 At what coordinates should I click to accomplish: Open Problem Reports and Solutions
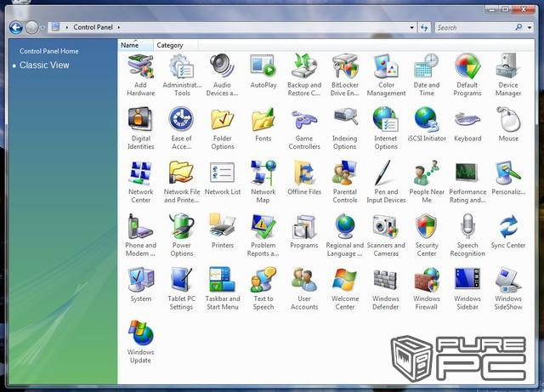tap(263, 236)
